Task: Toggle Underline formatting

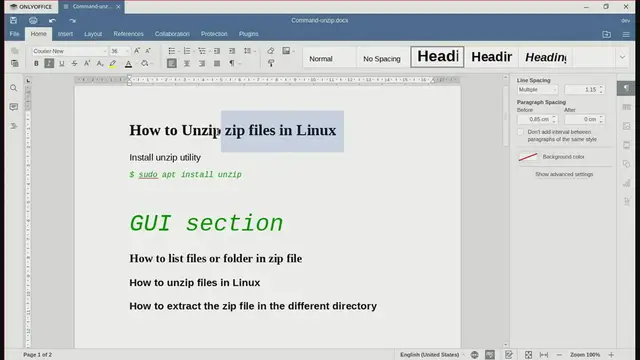Action: click(x=62, y=63)
